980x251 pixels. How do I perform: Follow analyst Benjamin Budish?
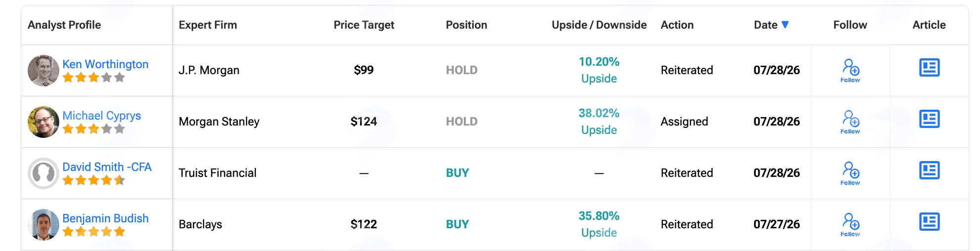pos(850,225)
